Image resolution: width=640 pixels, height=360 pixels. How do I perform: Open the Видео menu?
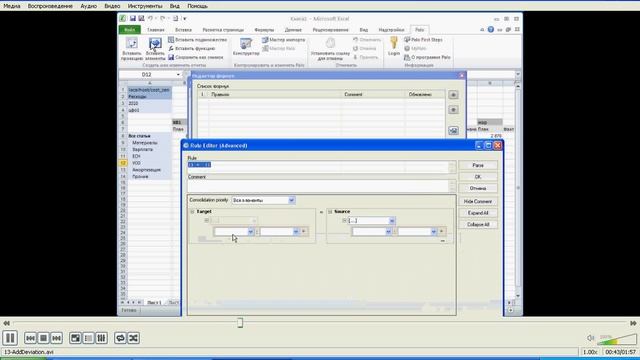tap(112, 6)
